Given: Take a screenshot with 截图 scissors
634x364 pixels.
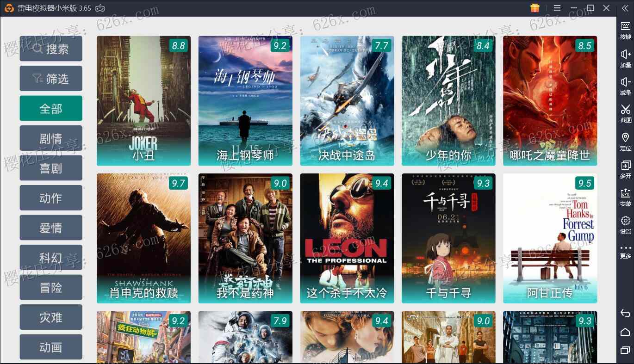Looking at the screenshot, I should pos(625,114).
